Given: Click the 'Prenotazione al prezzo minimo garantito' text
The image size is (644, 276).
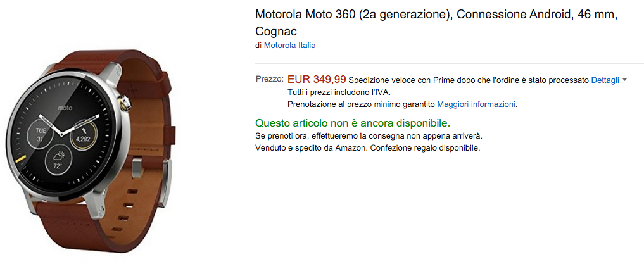Looking at the screenshot, I should [x=361, y=104].
